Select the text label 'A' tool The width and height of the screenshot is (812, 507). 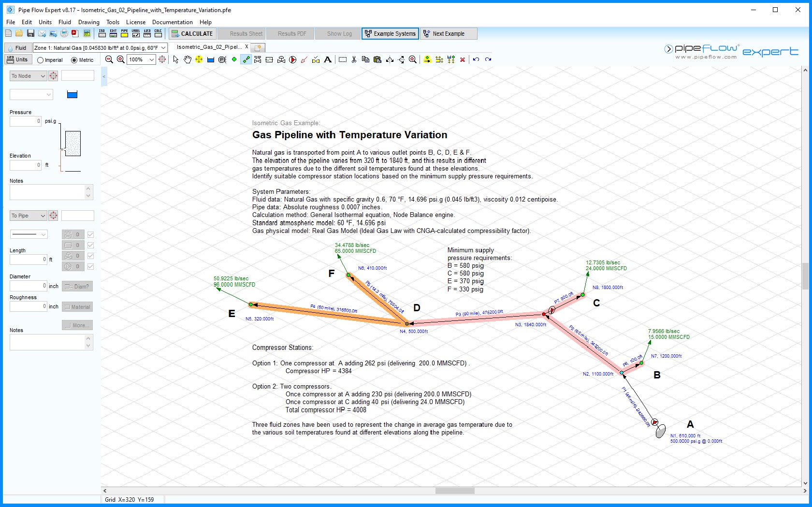[328, 59]
